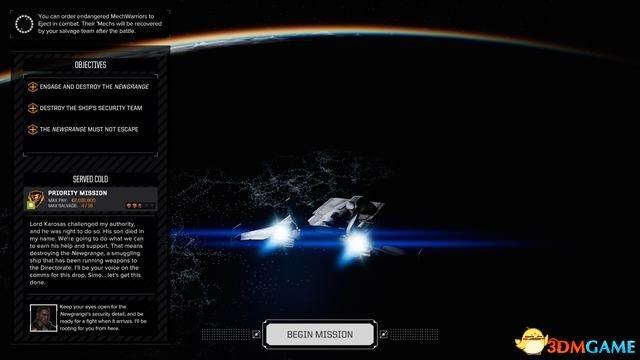
Task: Click the Must Not Escape objective icon
Action: coord(33,129)
